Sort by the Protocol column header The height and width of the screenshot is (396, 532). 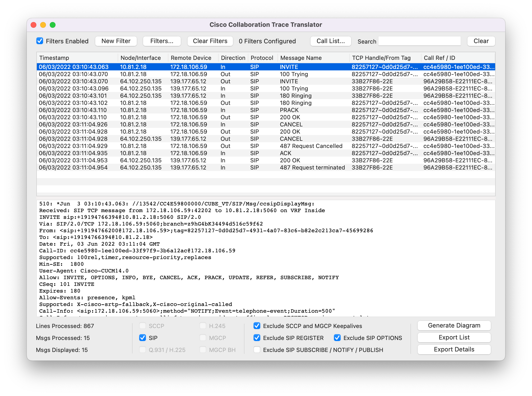click(262, 58)
